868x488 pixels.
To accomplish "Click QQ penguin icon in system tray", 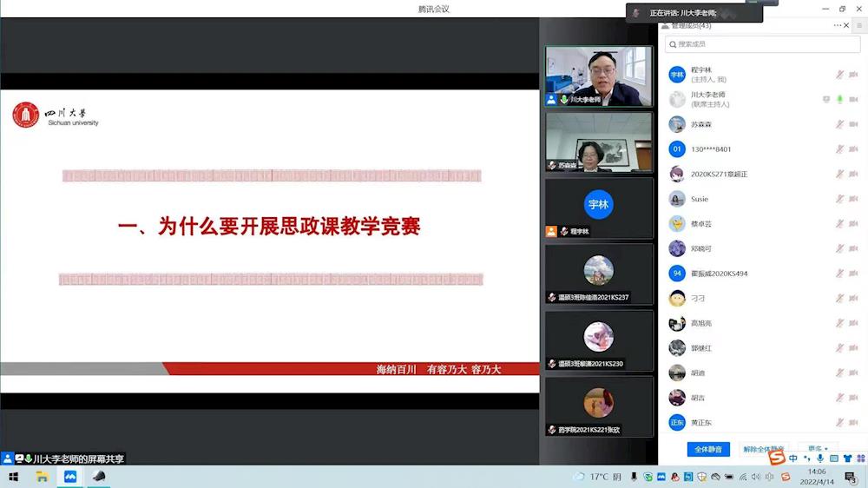I will click(x=674, y=477).
